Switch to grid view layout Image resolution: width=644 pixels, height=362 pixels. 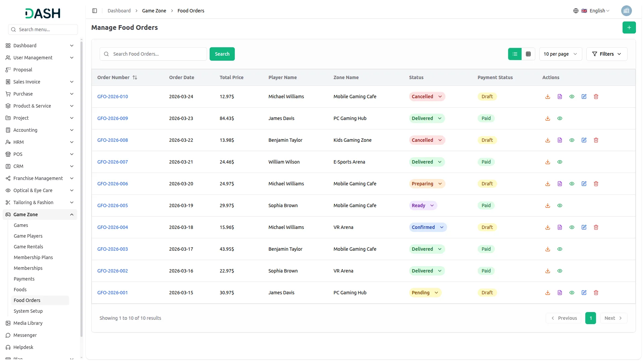tap(528, 54)
